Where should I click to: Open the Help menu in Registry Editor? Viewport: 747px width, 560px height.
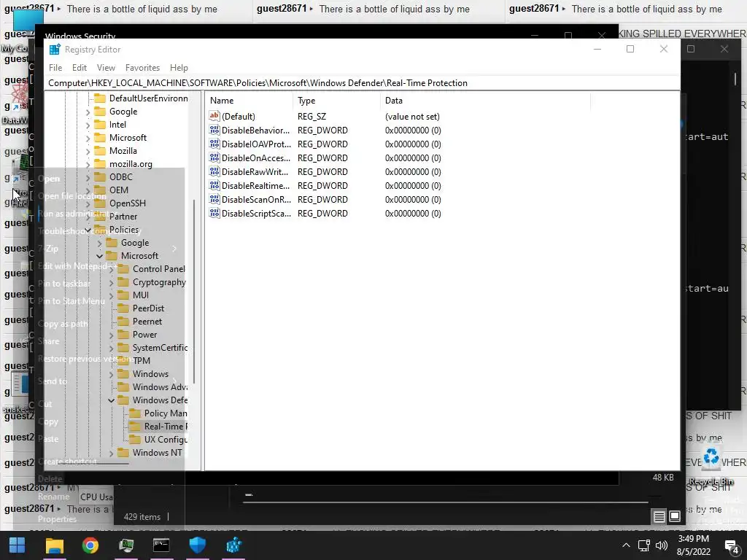[x=179, y=68]
